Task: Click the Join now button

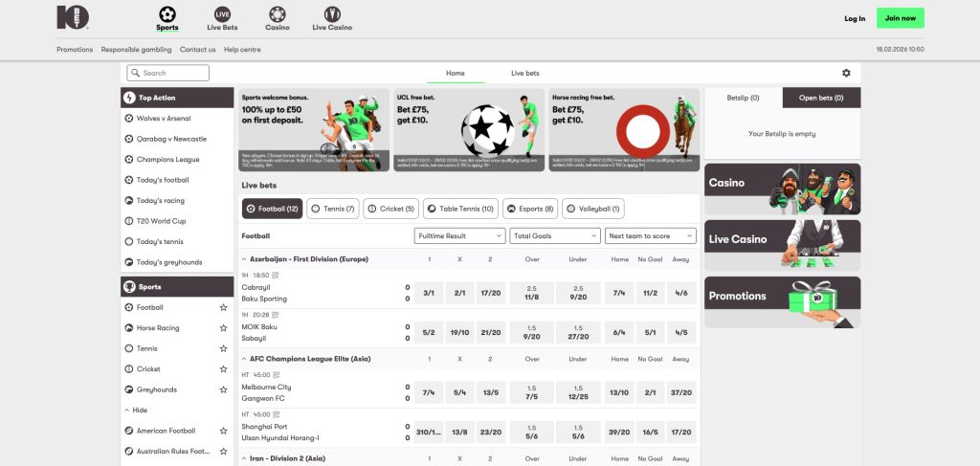Action: pos(900,18)
